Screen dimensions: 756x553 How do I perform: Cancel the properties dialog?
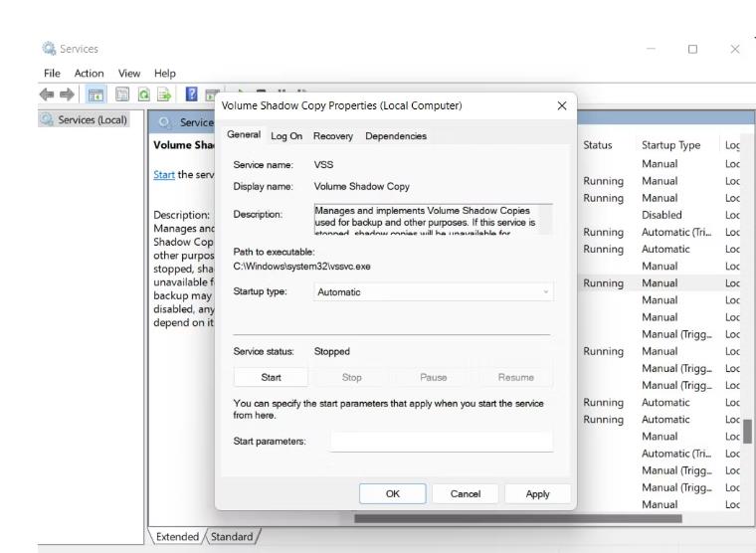(x=466, y=493)
